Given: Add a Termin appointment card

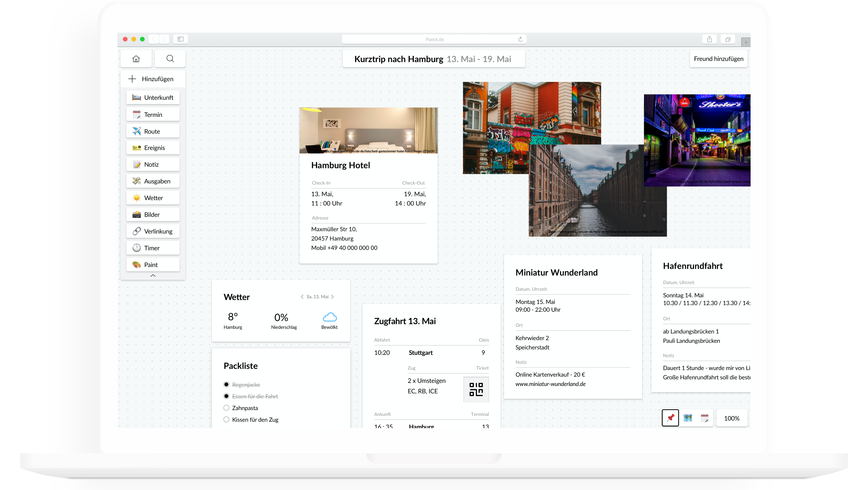Looking at the screenshot, I should click(x=153, y=115).
